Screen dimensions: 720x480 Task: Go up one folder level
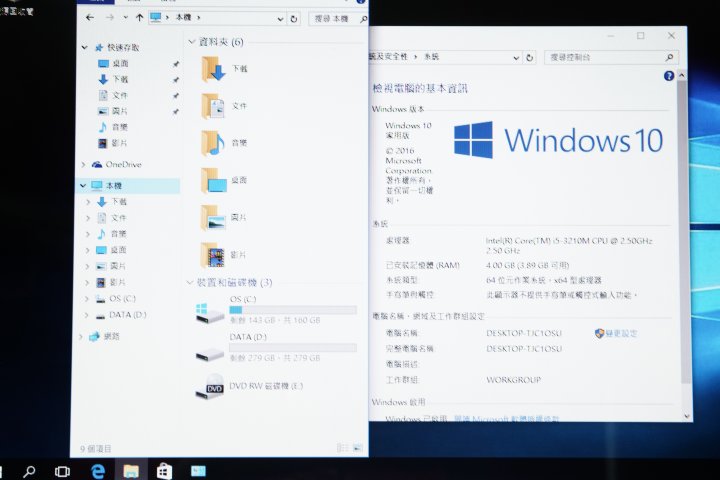(x=140, y=17)
